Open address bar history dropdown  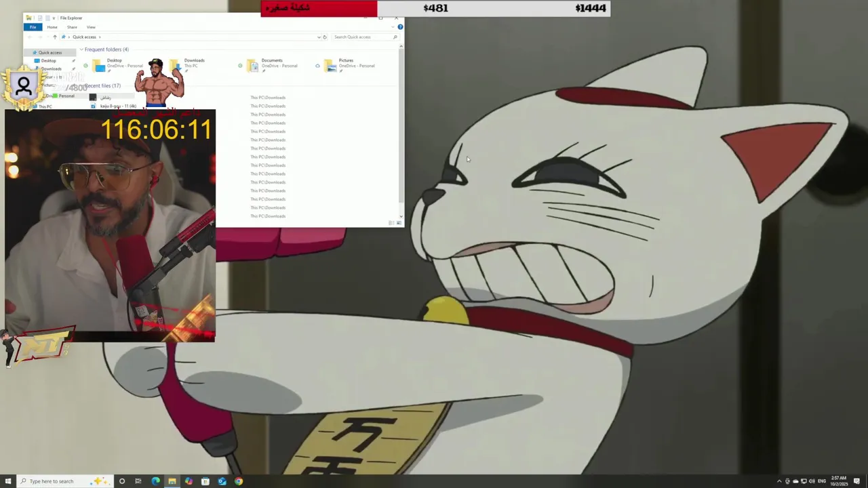click(319, 37)
